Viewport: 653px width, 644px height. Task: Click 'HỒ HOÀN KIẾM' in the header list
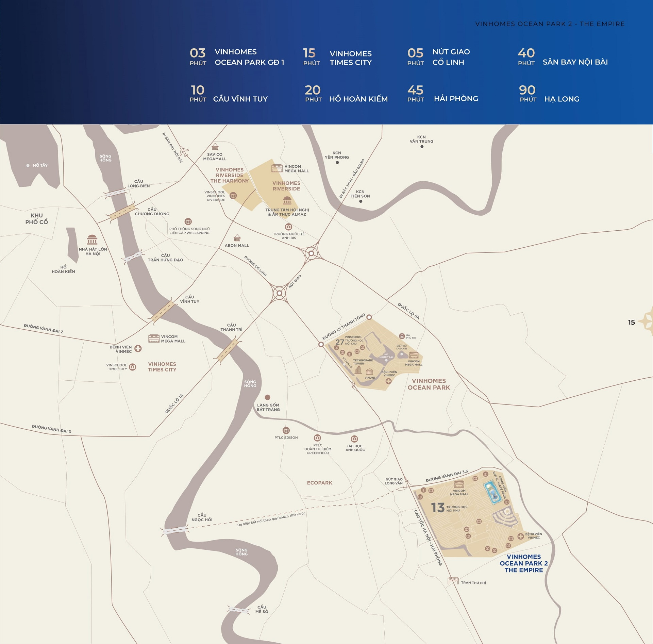[358, 99]
